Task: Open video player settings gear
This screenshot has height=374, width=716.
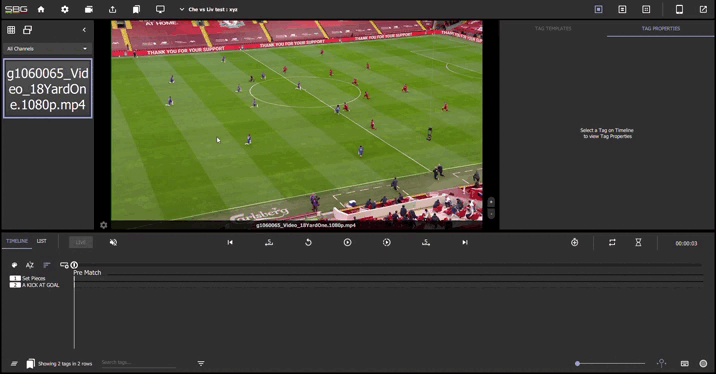Action: (x=104, y=225)
